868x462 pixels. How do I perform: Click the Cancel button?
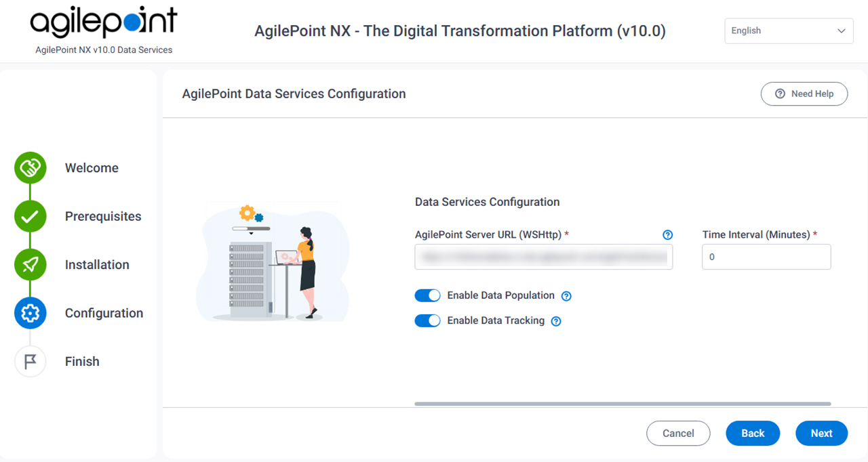coord(678,434)
